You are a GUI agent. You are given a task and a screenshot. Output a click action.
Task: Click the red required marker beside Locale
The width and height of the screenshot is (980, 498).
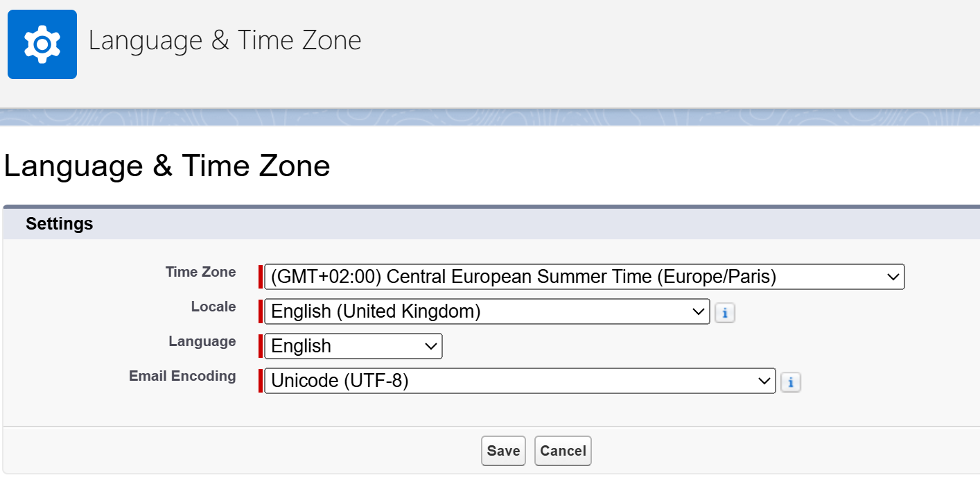(x=261, y=311)
